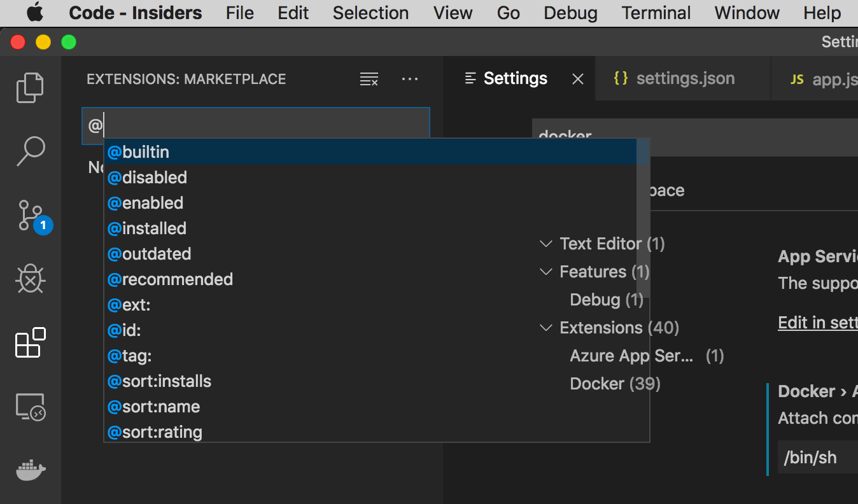The image size is (858, 504).
Task: Open the Apple menu
Action: pos(35,13)
